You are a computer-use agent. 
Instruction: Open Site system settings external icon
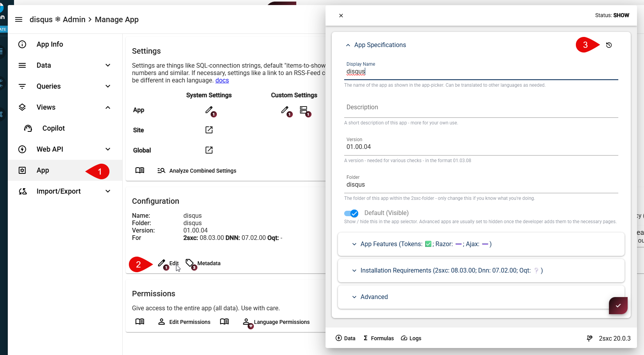[209, 130]
